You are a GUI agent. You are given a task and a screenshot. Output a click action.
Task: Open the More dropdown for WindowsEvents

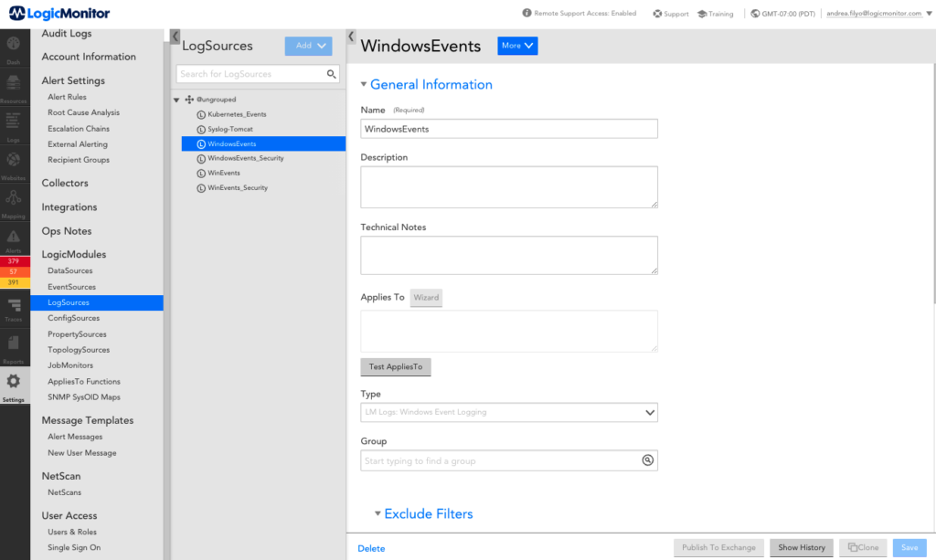[517, 46]
